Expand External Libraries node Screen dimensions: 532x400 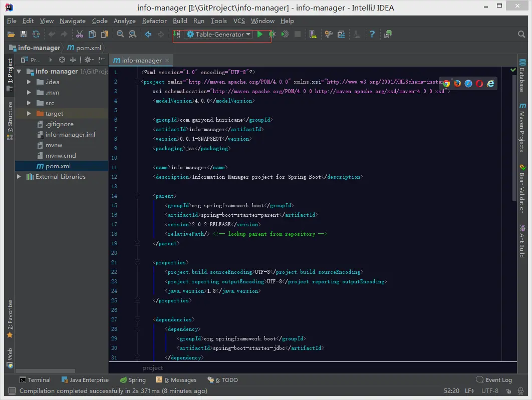coord(19,177)
